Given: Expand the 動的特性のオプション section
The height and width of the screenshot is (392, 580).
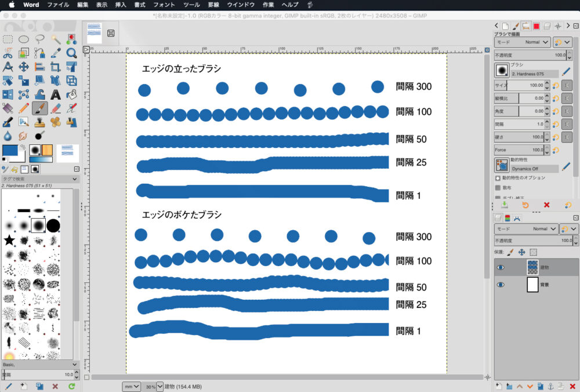Looking at the screenshot, I should tap(498, 178).
